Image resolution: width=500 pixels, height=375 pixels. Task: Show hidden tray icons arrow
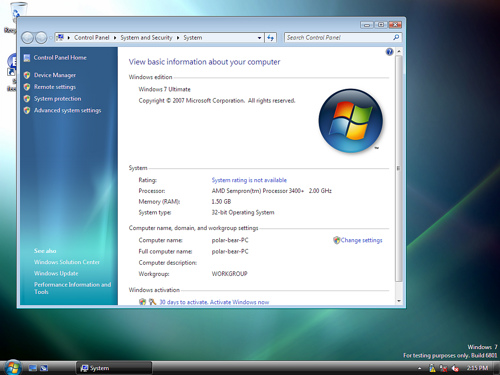[420, 368]
